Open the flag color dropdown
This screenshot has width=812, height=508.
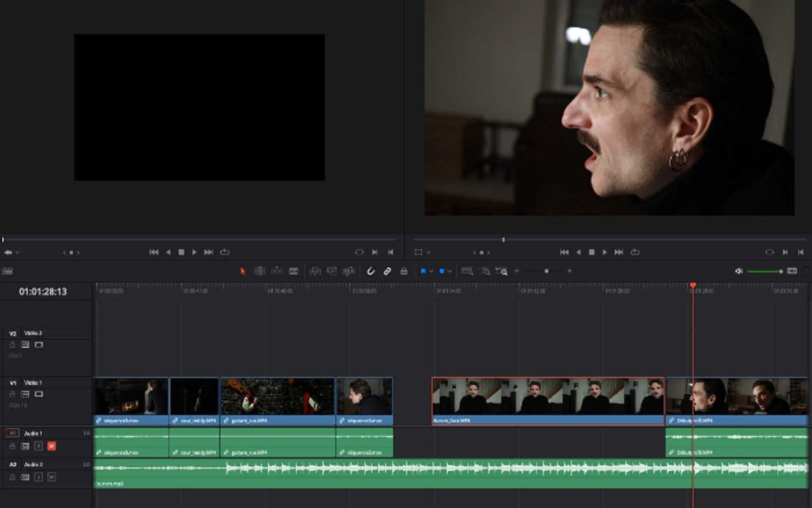430,270
